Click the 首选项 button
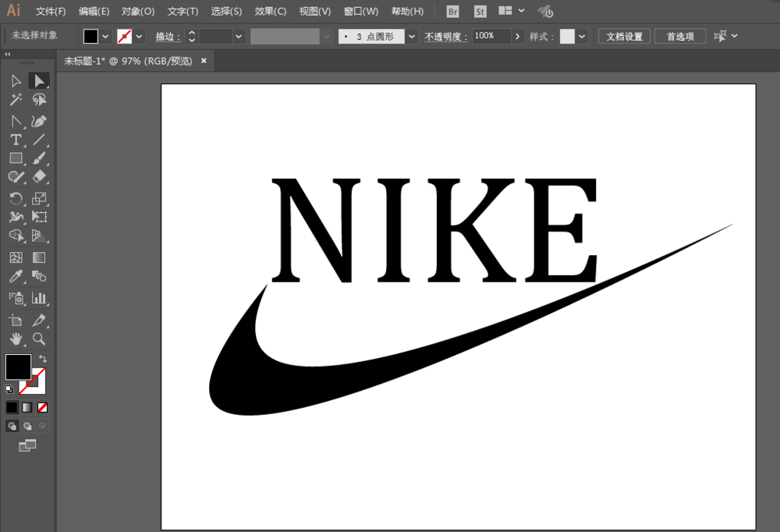 click(x=680, y=37)
